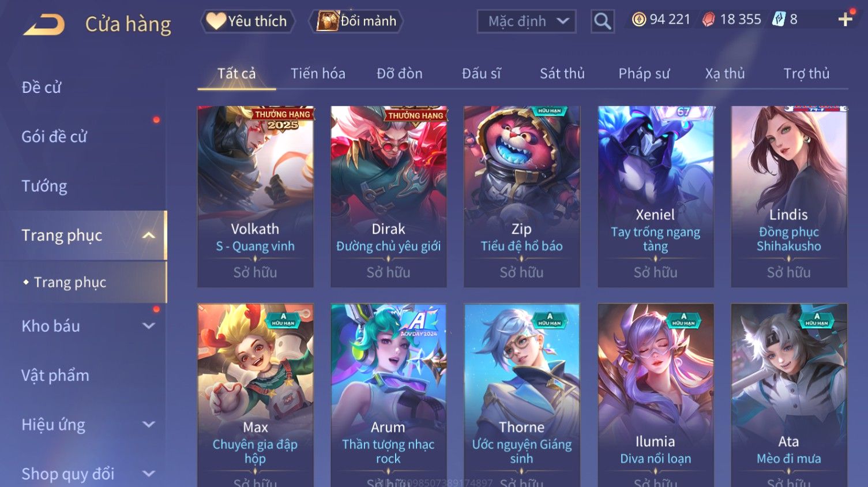Click the blue voucher ticket icon
The image size is (868, 487).
click(779, 20)
